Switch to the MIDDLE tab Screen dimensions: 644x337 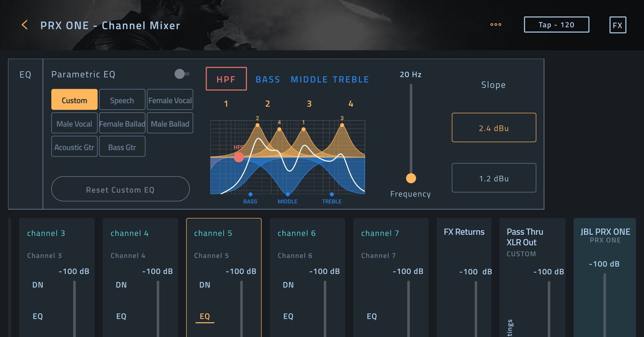[309, 79]
